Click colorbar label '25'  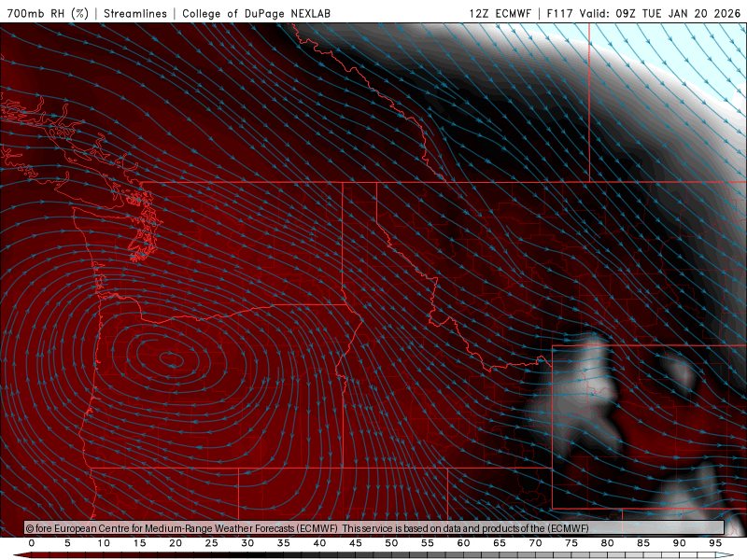pos(212,543)
